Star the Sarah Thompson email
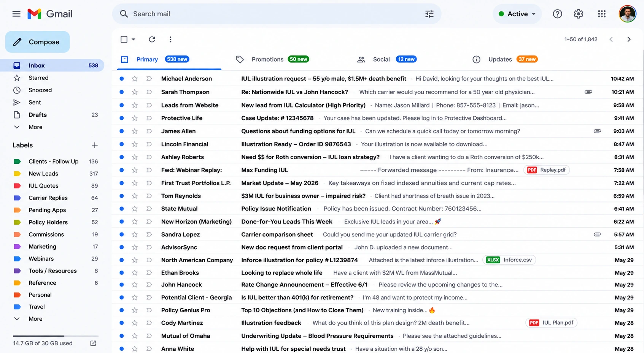The image size is (644, 353). point(135,92)
